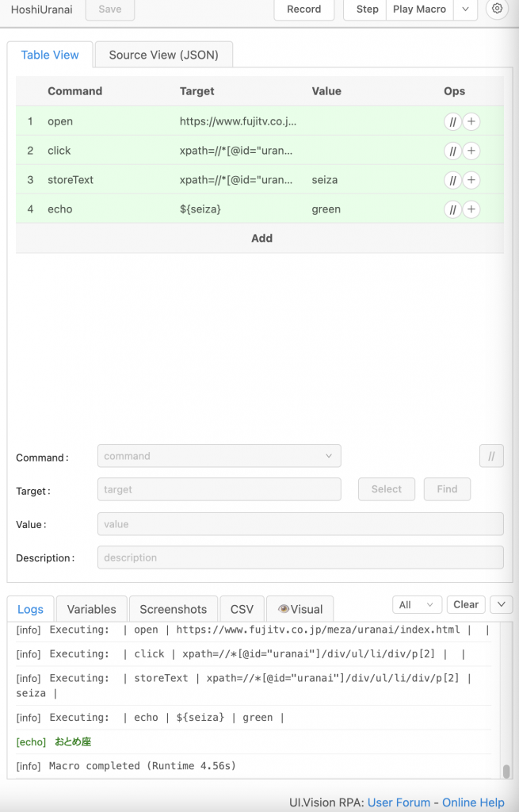Click the Macro completed (Runtime 4.56s) log line
This screenshot has height=812, width=519.
pos(126,766)
